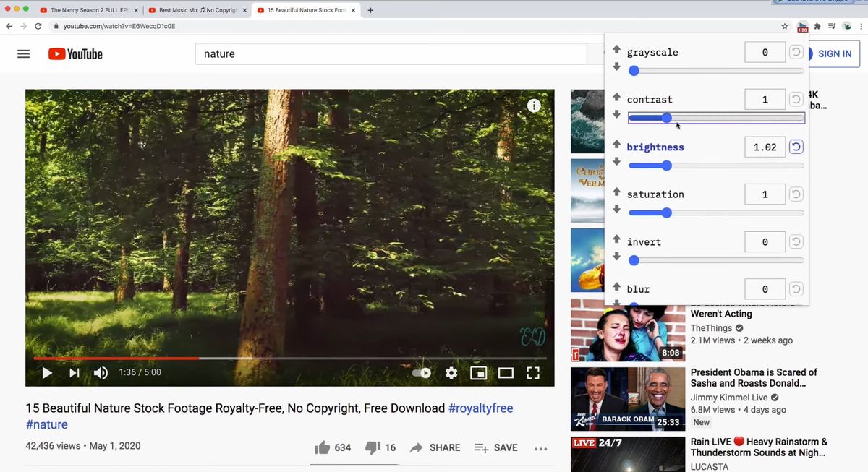Increase brightness with up arrow

(616, 145)
